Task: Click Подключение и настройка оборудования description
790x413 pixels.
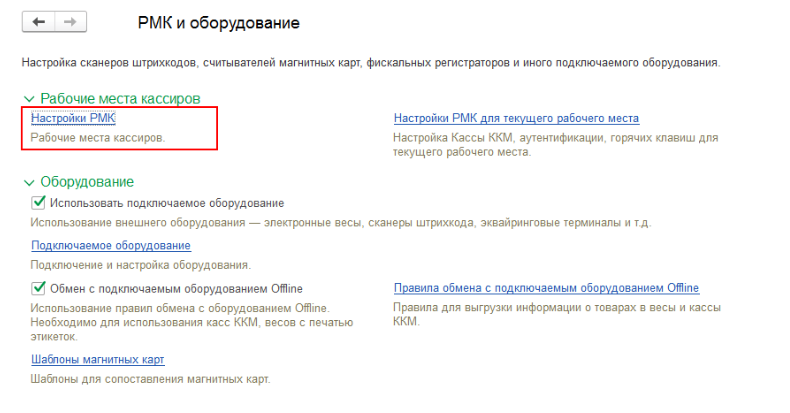Action: [x=140, y=265]
